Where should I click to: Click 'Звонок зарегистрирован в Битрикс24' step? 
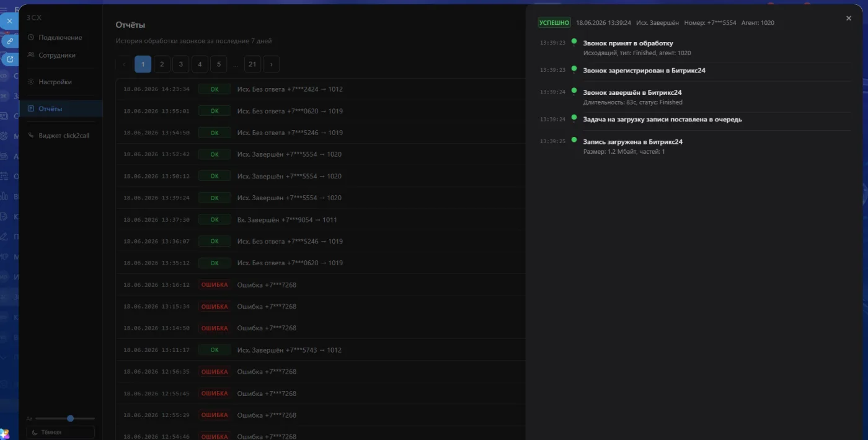click(x=644, y=71)
